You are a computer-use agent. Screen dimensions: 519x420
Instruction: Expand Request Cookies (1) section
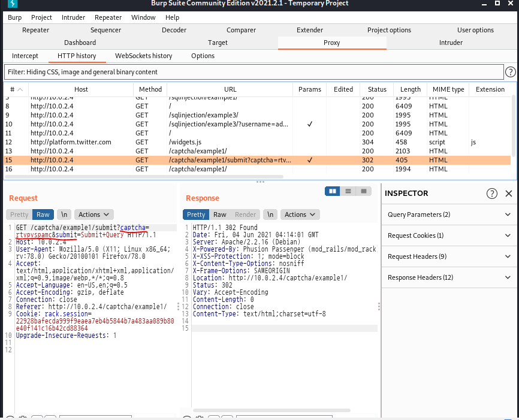[x=449, y=235]
